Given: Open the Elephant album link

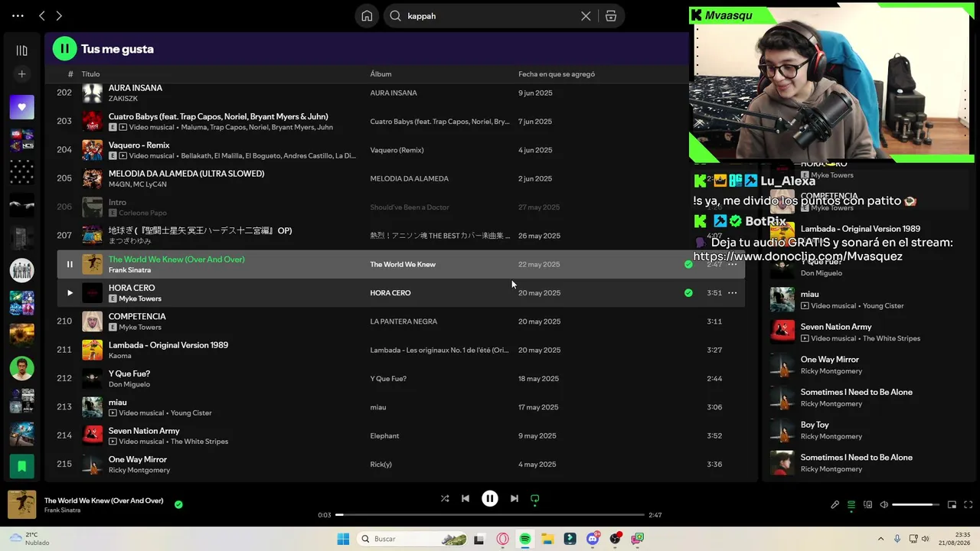Looking at the screenshot, I should (x=384, y=435).
